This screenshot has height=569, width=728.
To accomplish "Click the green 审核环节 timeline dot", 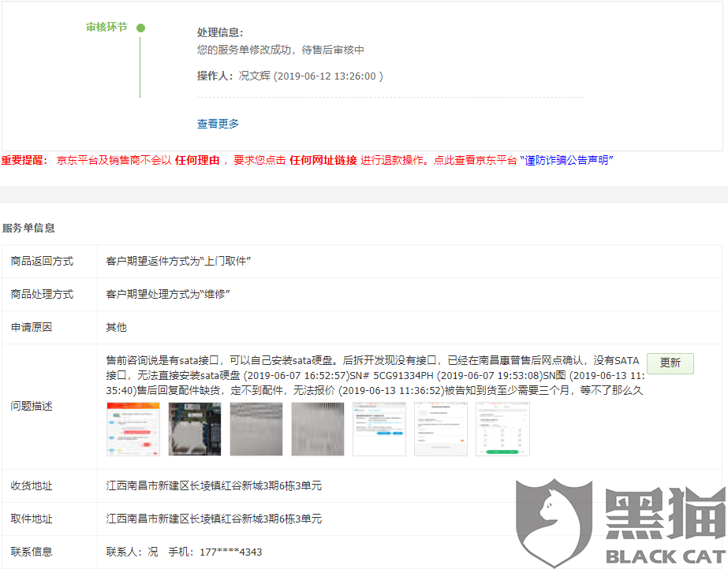I will 140,28.
